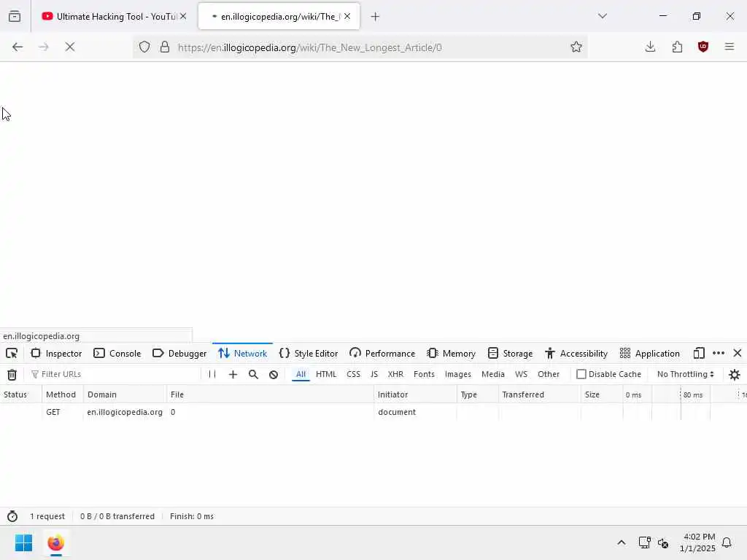Image resolution: width=747 pixels, height=560 pixels.
Task: Filter requests by HTML
Action: (x=326, y=374)
